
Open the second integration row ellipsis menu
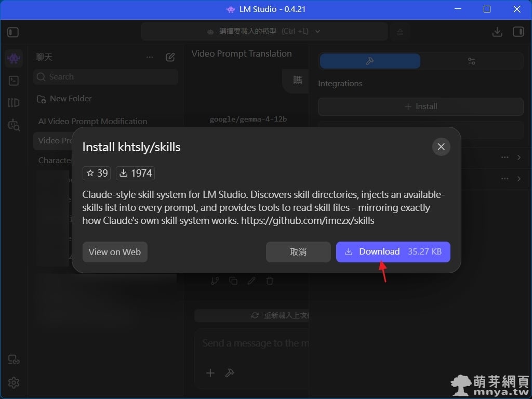505,179
